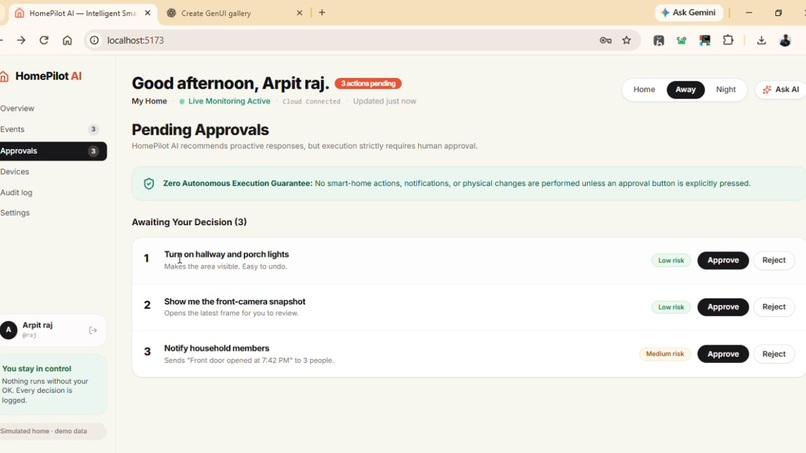Click the site information icon in address bar
The width and height of the screenshot is (806, 453).
click(x=94, y=40)
